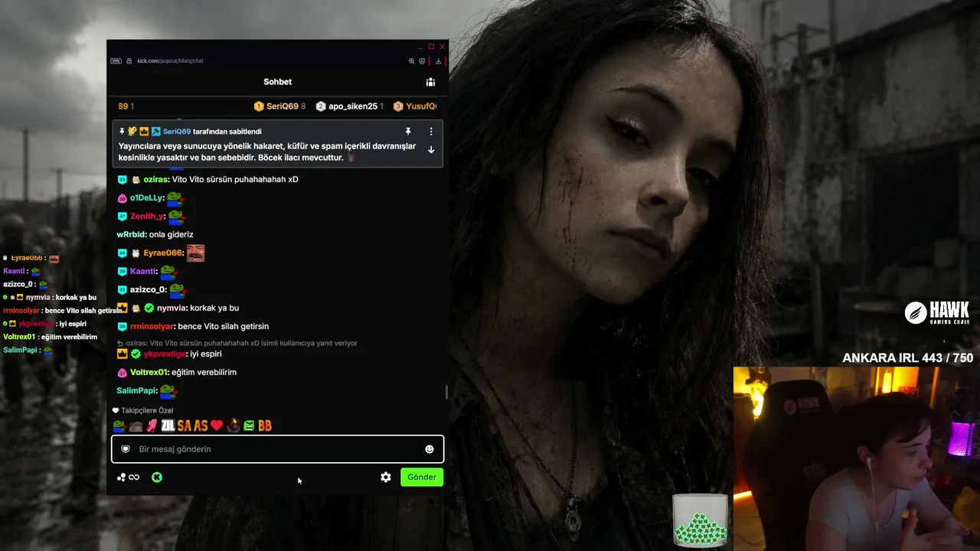The height and width of the screenshot is (551, 980).
Task: Click ykprestige's gold crown badge in popout chat
Action: (x=122, y=354)
